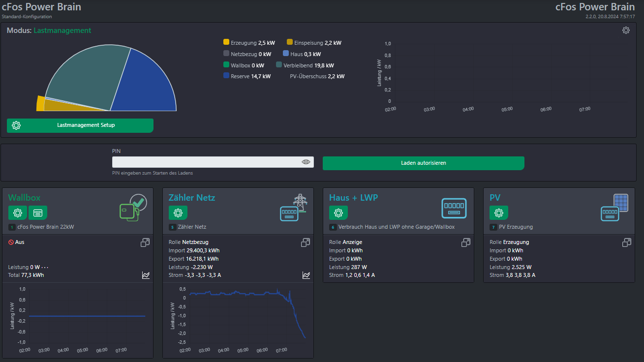This screenshot has height=362, width=644.
Task: Click the 'Leistung 2.525 W' value
Action: point(510,267)
